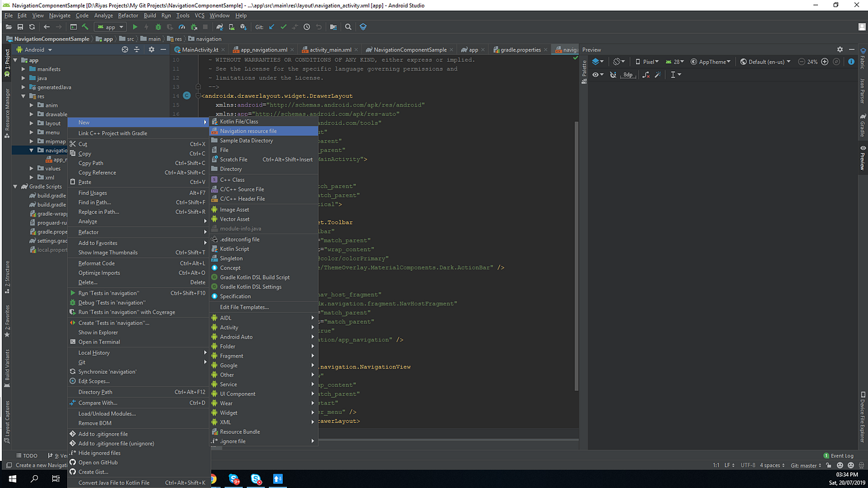Click the Git commit checkmark icon
This screenshot has width=868, height=488.
[283, 27]
